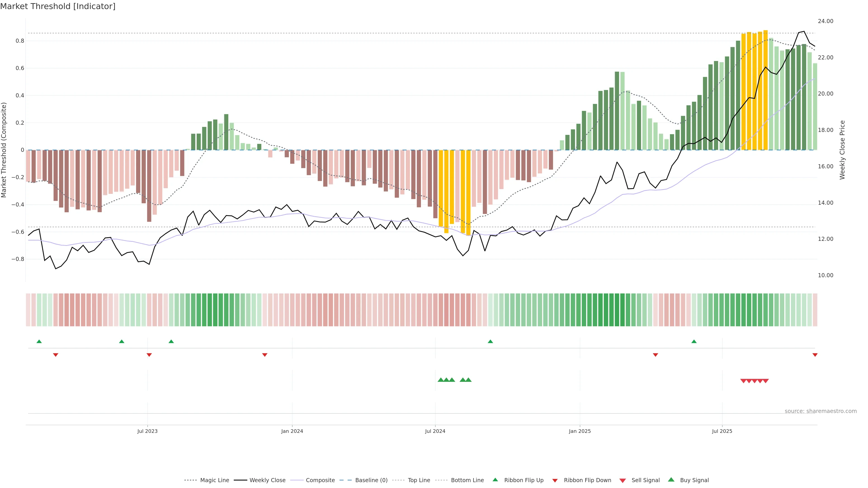Viewport: 868px width, 488px height.
Task: Click the Jan 2025 x-axis label
Action: pyautogui.click(x=580, y=431)
